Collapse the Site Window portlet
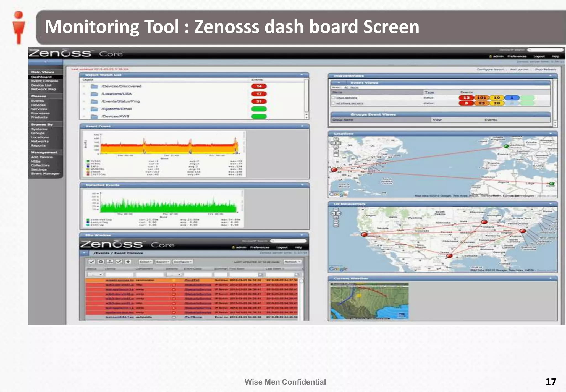Screen dimensions: 566x392 (302, 235)
